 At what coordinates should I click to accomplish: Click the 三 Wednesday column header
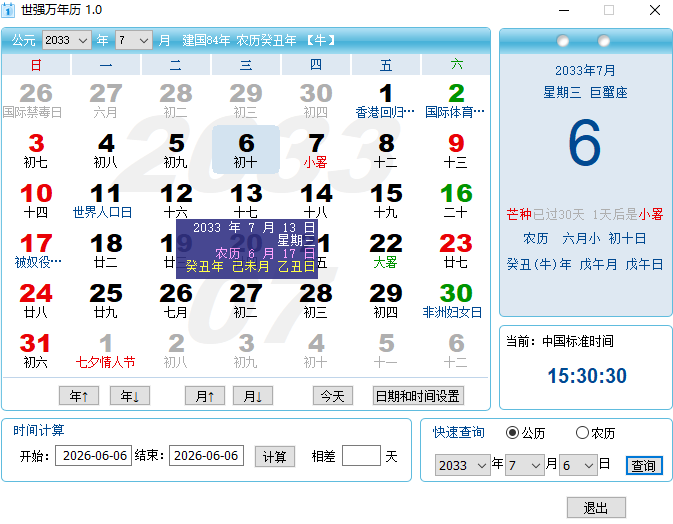[x=246, y=65]
